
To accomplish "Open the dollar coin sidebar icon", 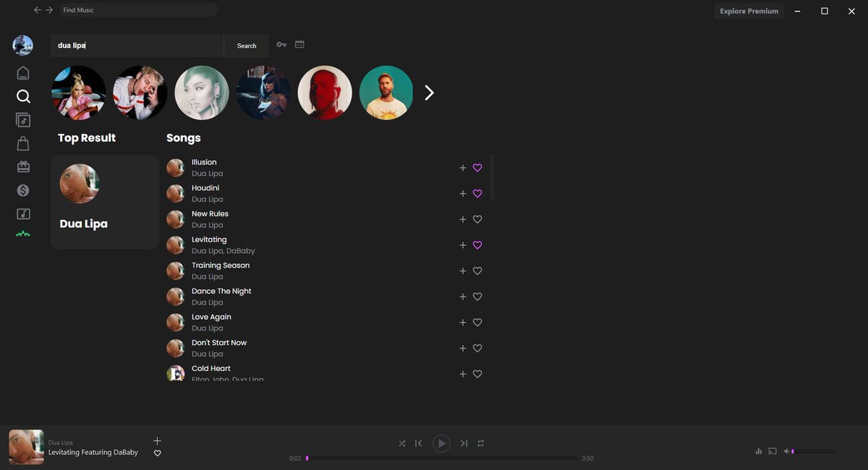I will tap(23, 190).
